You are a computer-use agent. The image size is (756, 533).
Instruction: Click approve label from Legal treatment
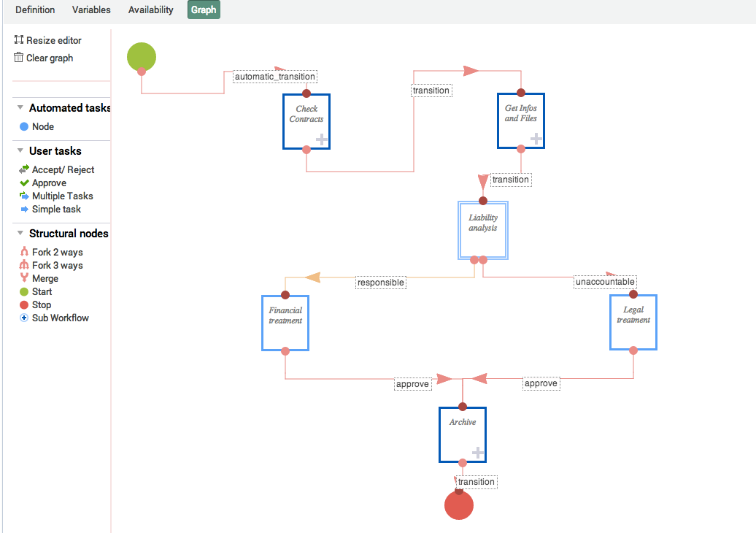pyautogui.click(x=541, y=383)
